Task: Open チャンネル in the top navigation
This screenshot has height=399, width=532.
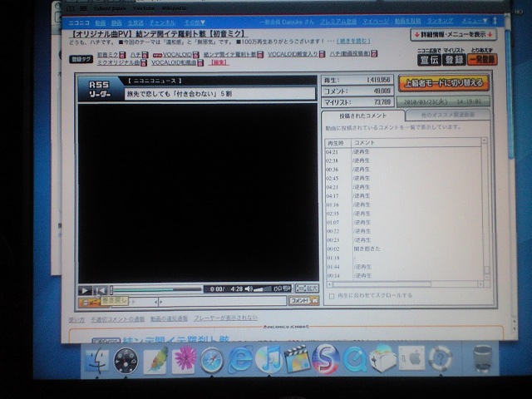Action: pyautogui.click(x=163, y=22)
